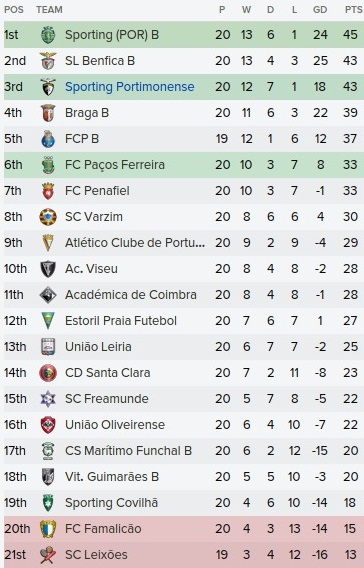Select Estoril Praia Futebol team name
The image size is (364, 568).
pos(121,321)
